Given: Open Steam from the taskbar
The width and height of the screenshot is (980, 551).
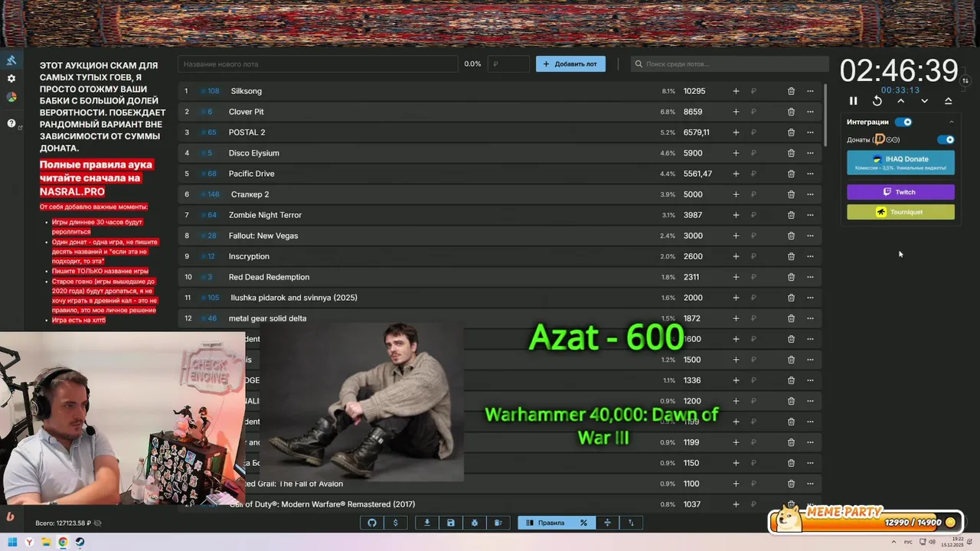Looking at the screenshot, I should (x=80, y=543).
